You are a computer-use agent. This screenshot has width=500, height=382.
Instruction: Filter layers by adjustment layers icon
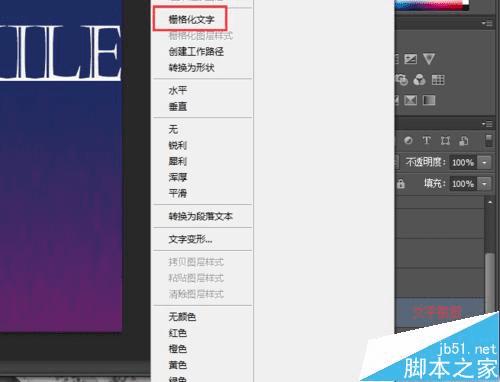(x=408, y=141)
